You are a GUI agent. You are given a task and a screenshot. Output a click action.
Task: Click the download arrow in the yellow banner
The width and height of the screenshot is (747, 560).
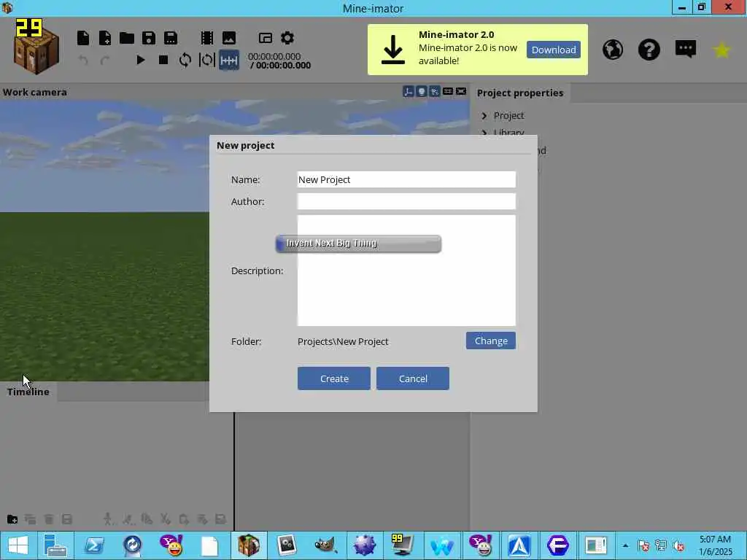393,50
